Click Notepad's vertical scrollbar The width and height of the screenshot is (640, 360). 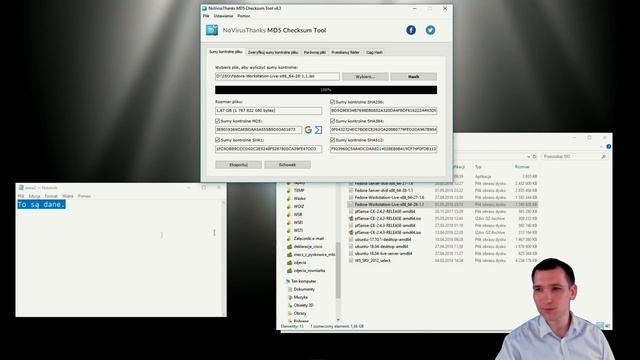tap(224, 257)
